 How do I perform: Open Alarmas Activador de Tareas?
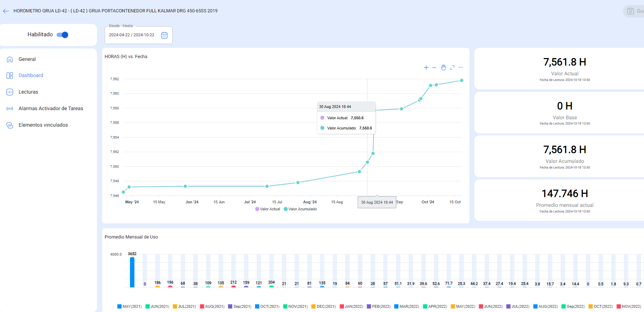click(x=51, y=109)
